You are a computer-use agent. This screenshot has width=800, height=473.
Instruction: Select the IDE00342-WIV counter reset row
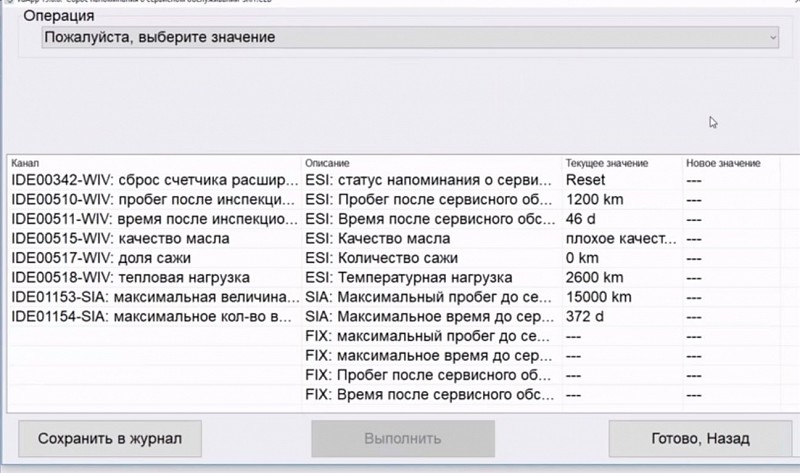coord(155,181)
